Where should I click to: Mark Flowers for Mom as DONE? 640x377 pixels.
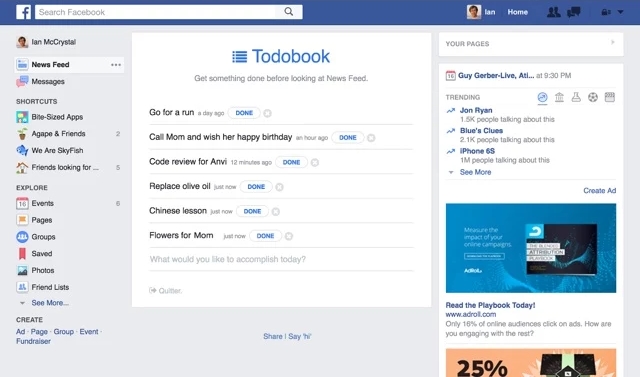point(265,236)
